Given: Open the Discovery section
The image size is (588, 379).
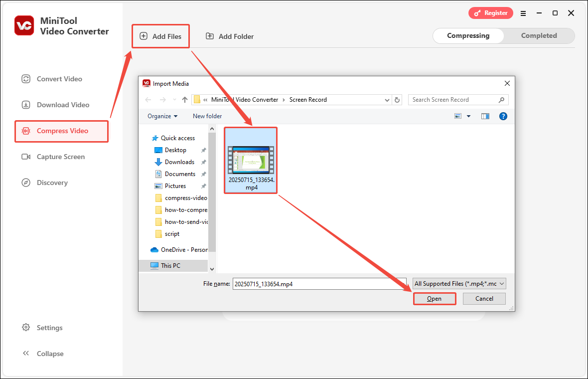Looking at the screenshot, I should pos(52,183).
